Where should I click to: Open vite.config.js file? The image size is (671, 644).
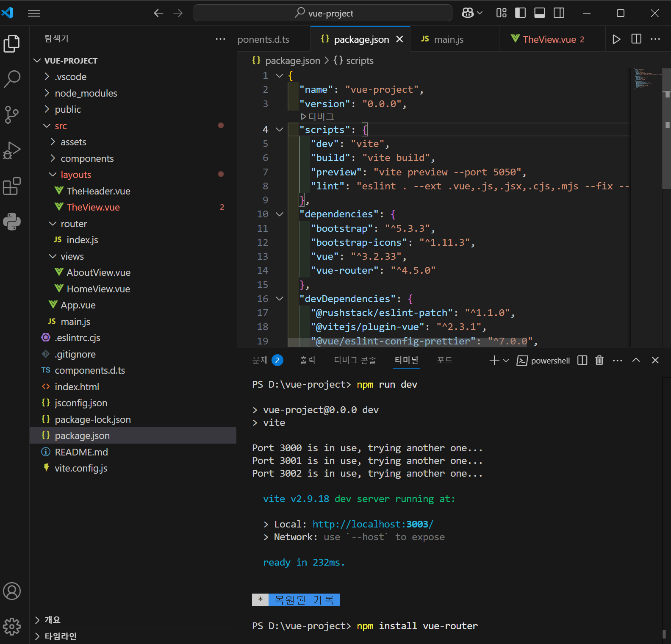pyautogui.click(x=133, y=468)
